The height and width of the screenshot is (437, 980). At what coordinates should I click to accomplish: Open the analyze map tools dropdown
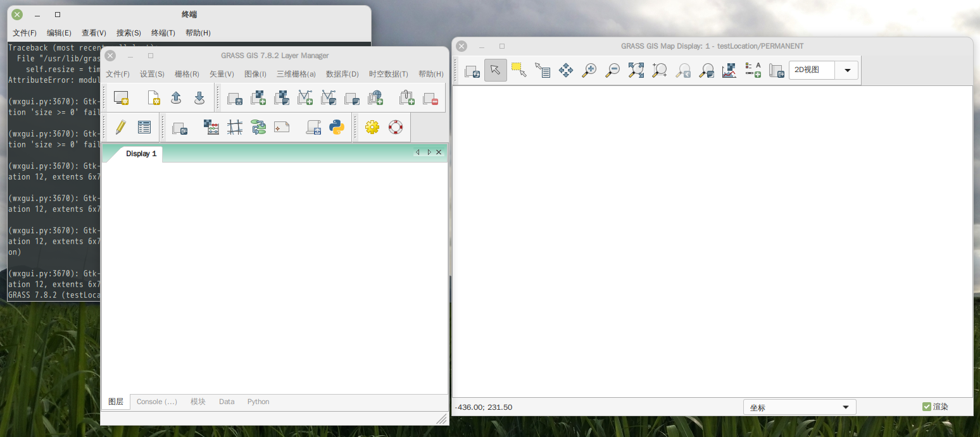(x=729, y=70)
